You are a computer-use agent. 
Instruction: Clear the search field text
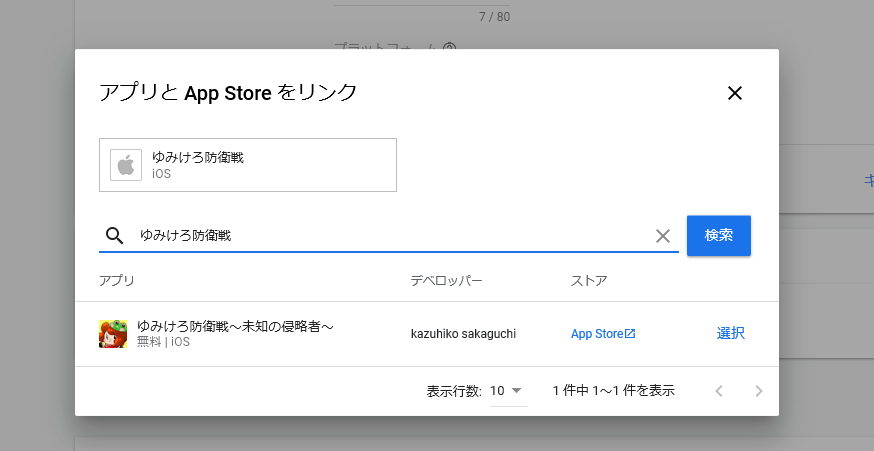[662, 236]
